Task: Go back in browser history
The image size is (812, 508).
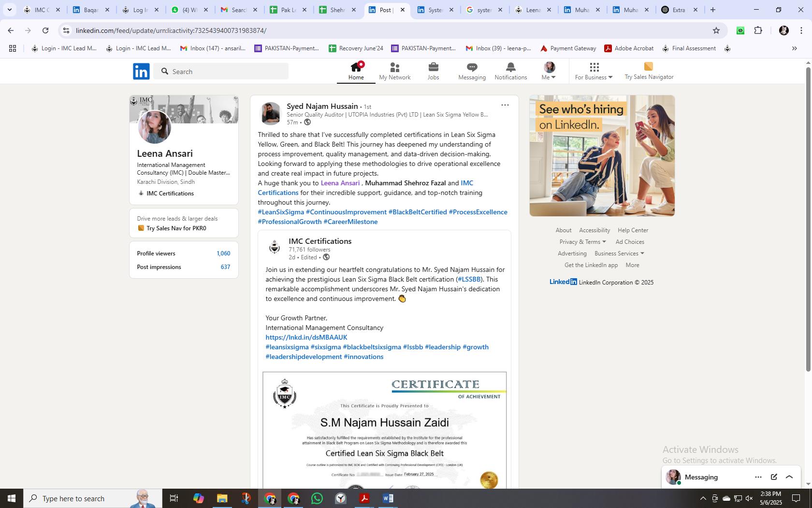Action: pos(11,30)
